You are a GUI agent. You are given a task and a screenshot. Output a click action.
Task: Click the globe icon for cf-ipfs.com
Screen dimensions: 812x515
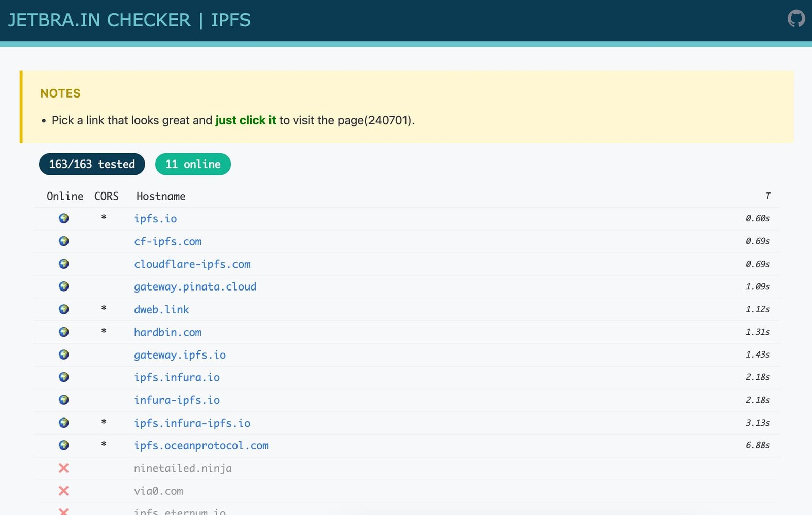coord(64,241)
